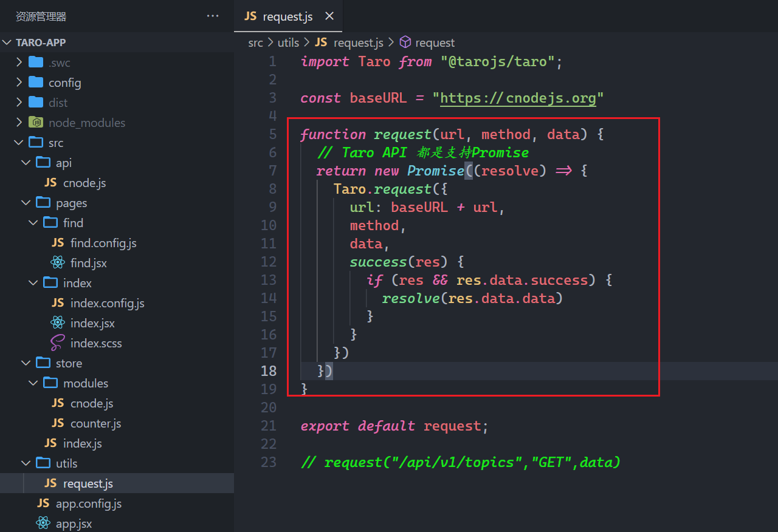Click the JS icon of index.config.js

click(58, 303)
